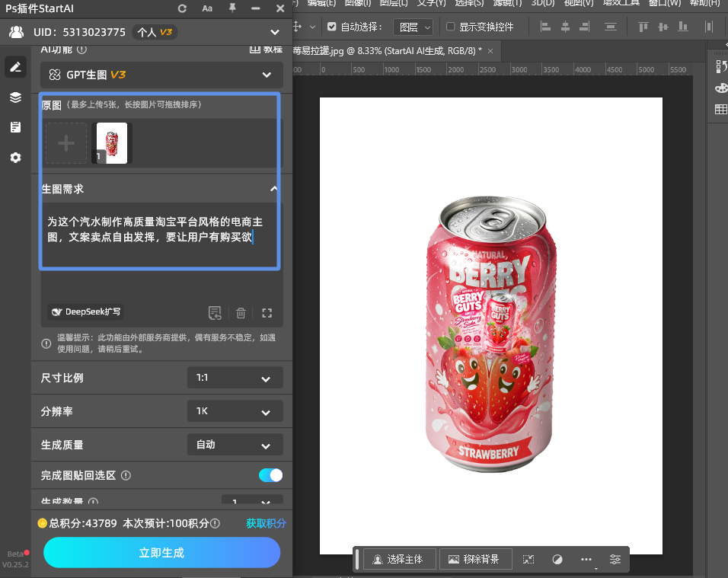Open the 文字(Y) menu

pyautogui.click(x=431, y=3)
